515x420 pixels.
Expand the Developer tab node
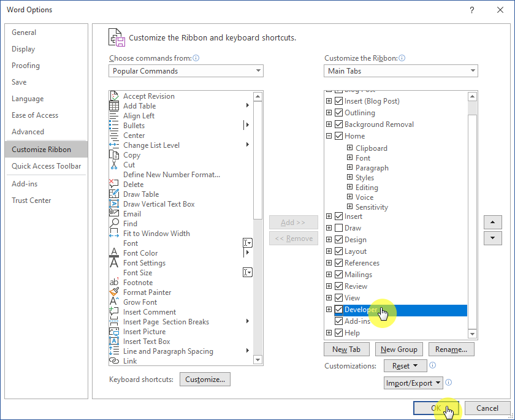tap(329, 310)
